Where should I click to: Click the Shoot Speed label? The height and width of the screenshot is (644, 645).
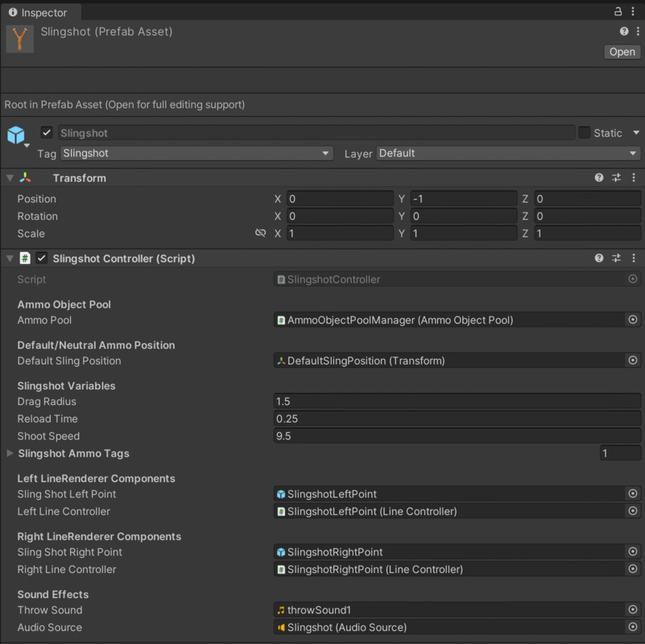pos(48,436)
